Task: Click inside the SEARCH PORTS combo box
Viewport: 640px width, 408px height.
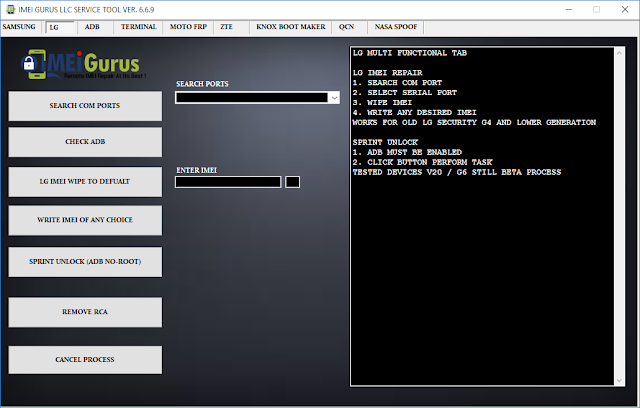Action: [252, 98]
